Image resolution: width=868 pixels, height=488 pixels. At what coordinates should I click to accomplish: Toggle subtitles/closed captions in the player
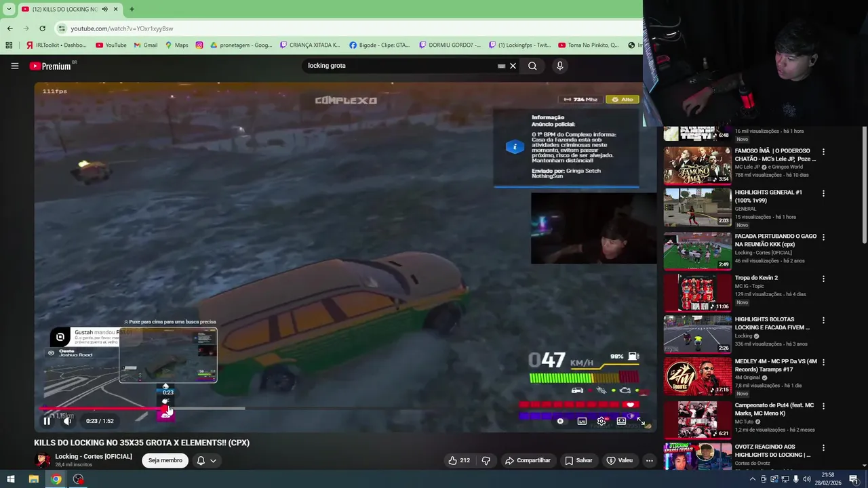coord(582,421)
